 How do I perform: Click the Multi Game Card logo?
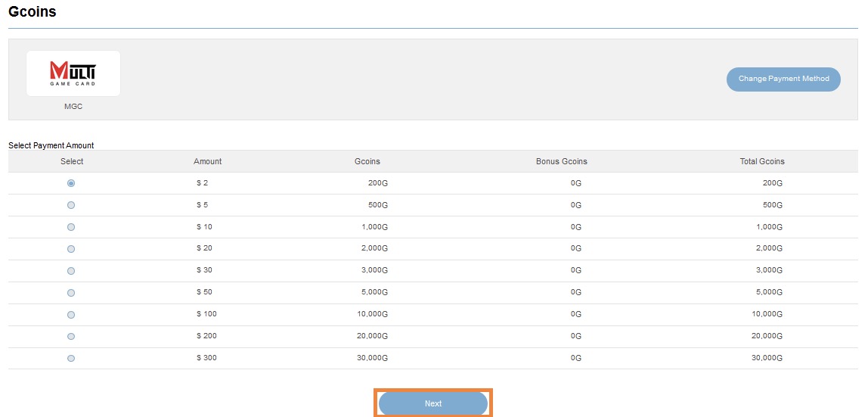73,73
